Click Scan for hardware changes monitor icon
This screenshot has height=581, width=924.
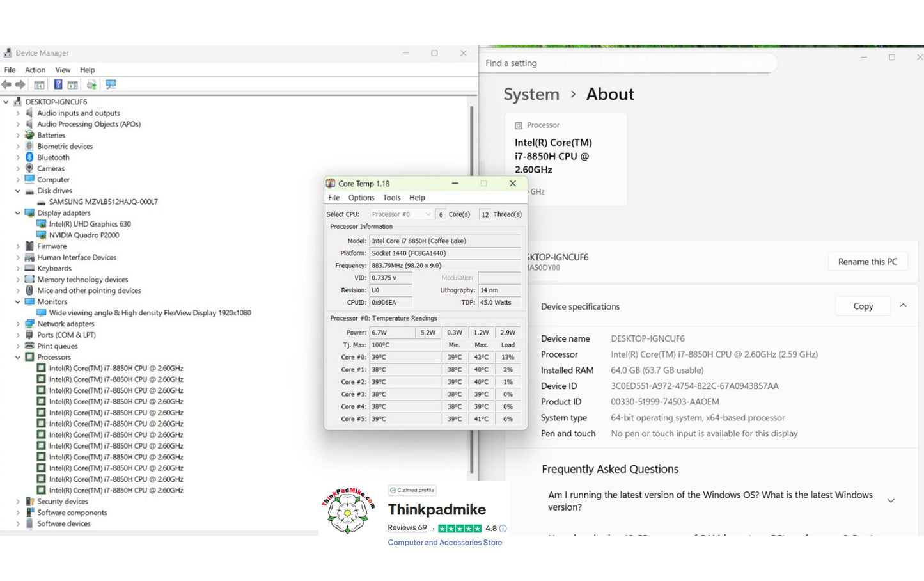point(111,84)
